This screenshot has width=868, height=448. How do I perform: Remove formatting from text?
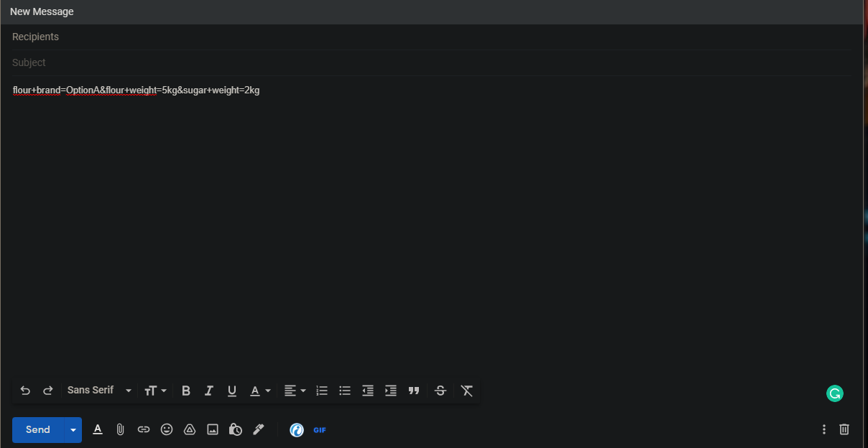[467, 391]
